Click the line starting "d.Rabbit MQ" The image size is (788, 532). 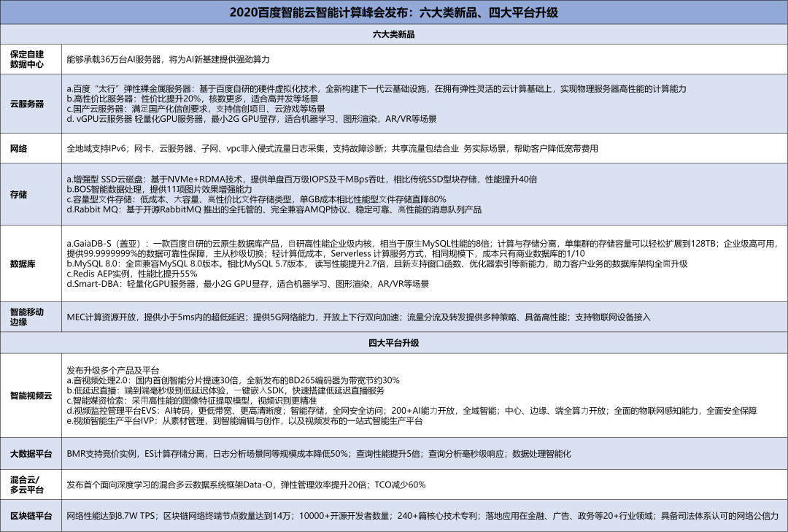pyautogui.click(x=274, y=209)
